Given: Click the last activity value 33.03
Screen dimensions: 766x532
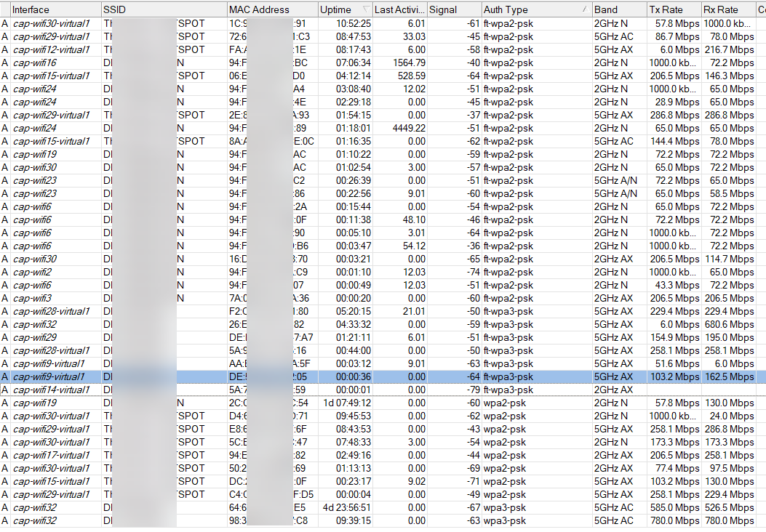Looking at the screenshot, I should pos(414,36).
